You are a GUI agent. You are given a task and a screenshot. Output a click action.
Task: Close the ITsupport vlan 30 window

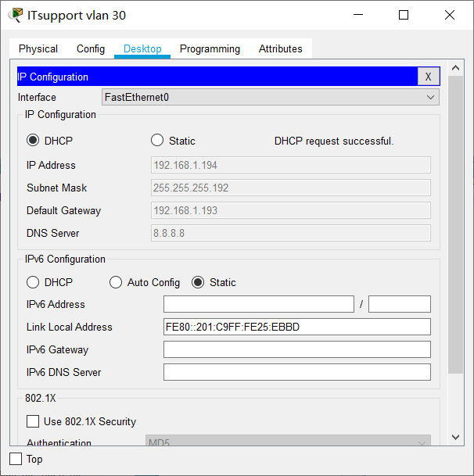point(450,15)
